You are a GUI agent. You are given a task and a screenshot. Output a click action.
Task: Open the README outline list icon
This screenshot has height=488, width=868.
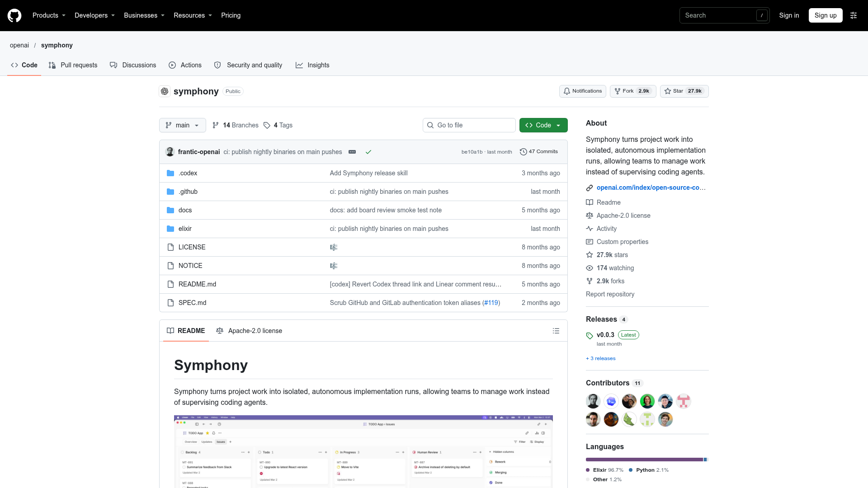pyautogui.click(x=556, y=331)
